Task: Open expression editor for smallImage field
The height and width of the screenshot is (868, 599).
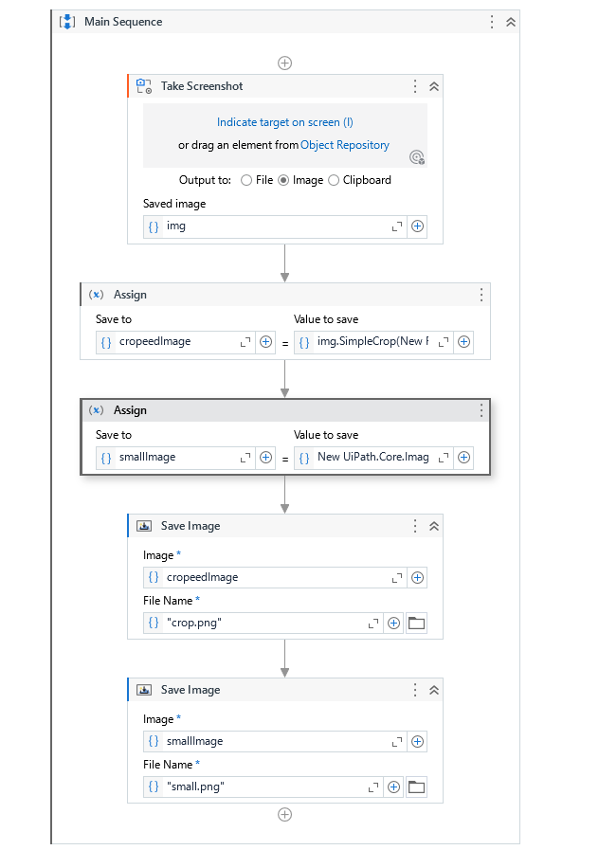Action: click(x=245, y=458)
